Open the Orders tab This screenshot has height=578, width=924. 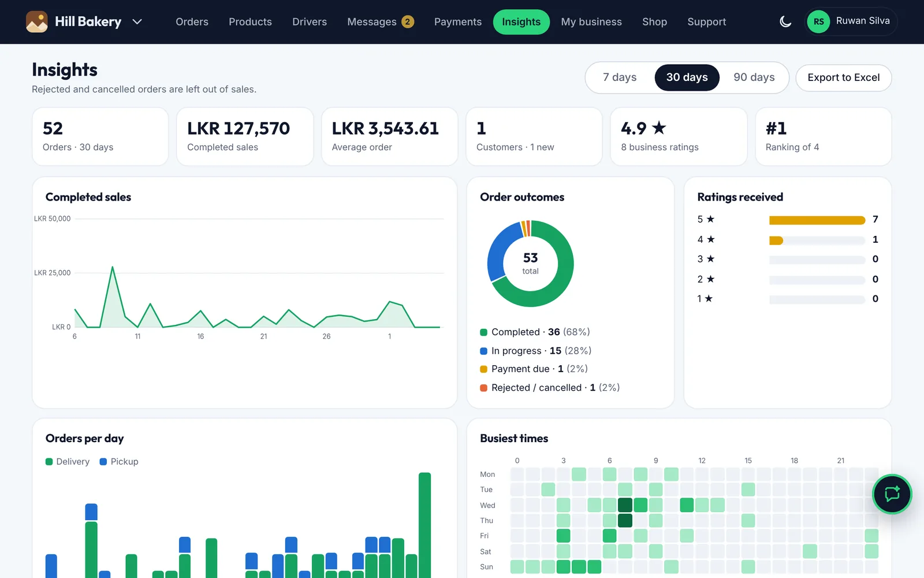(192, 22)
